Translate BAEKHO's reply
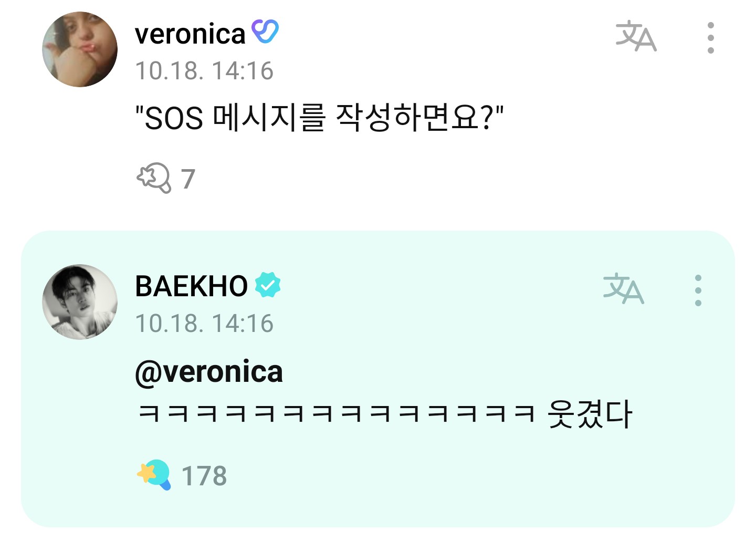Viewport: 756px width, 541px height. 623,289
